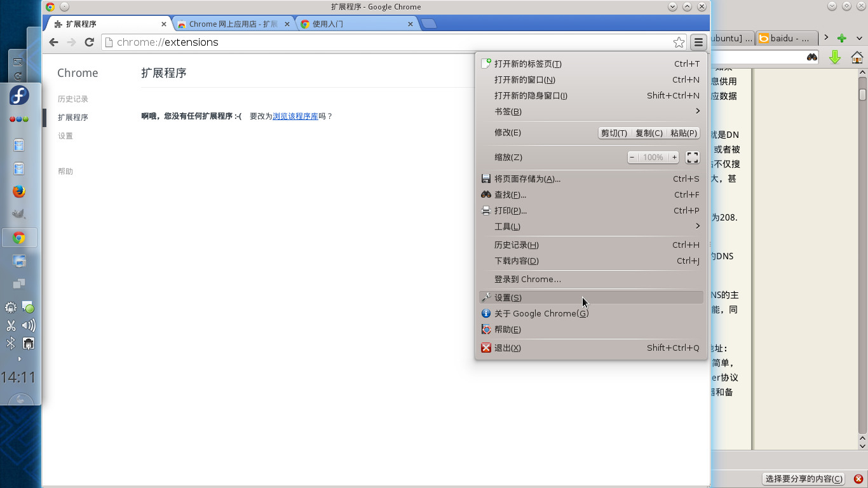The width and height of the screenshot is (868, 488).
Task: Click the 14:11 panel clock
Action: [18, 377]
